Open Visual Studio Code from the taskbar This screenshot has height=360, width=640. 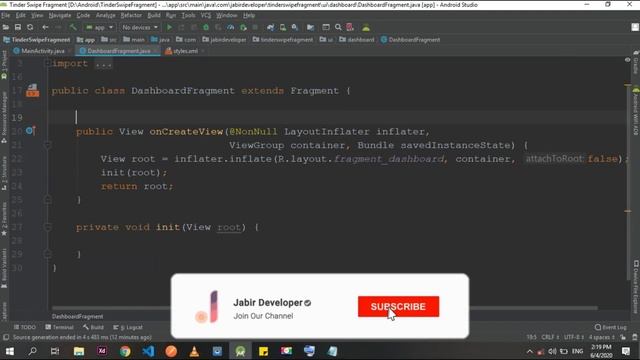[149, 351]
